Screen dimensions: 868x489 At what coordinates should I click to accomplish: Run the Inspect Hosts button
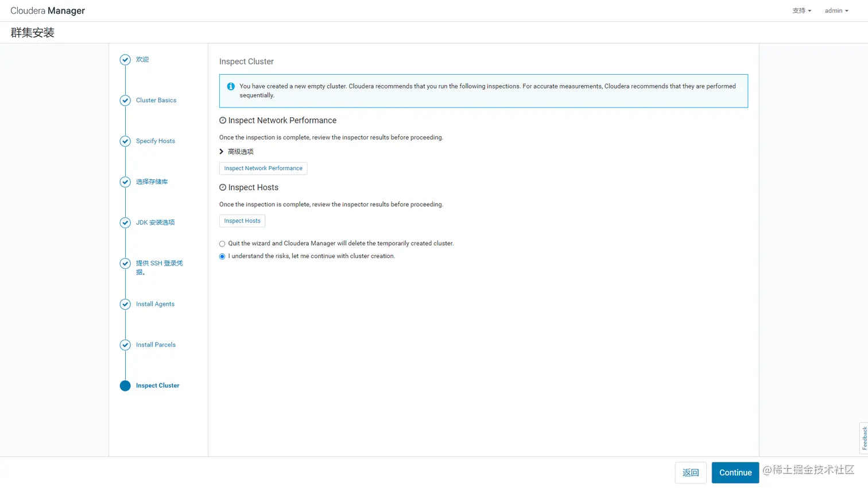click(x=242, y=221)
